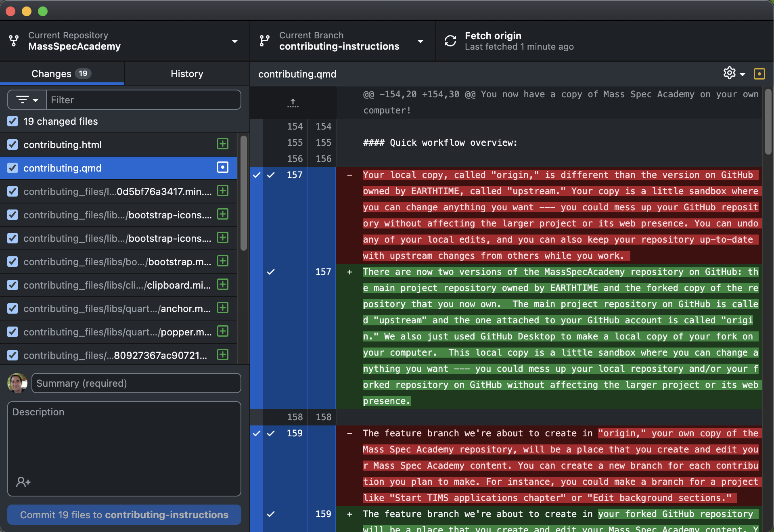Switch to the Changes tab

point(62,73)
